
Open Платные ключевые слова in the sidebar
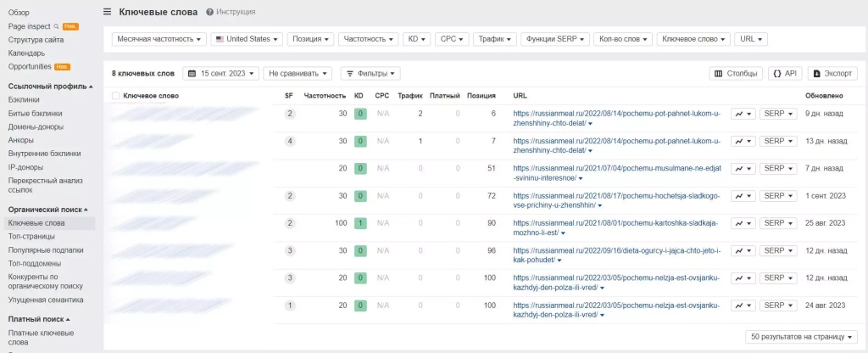pyautogui.click(x=41, y=338)
